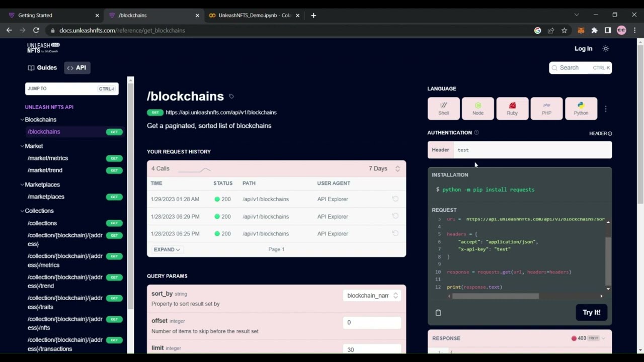Click the browser address bar URL
The height and width of the screenshot is (362, 644).
click(122, 31)
